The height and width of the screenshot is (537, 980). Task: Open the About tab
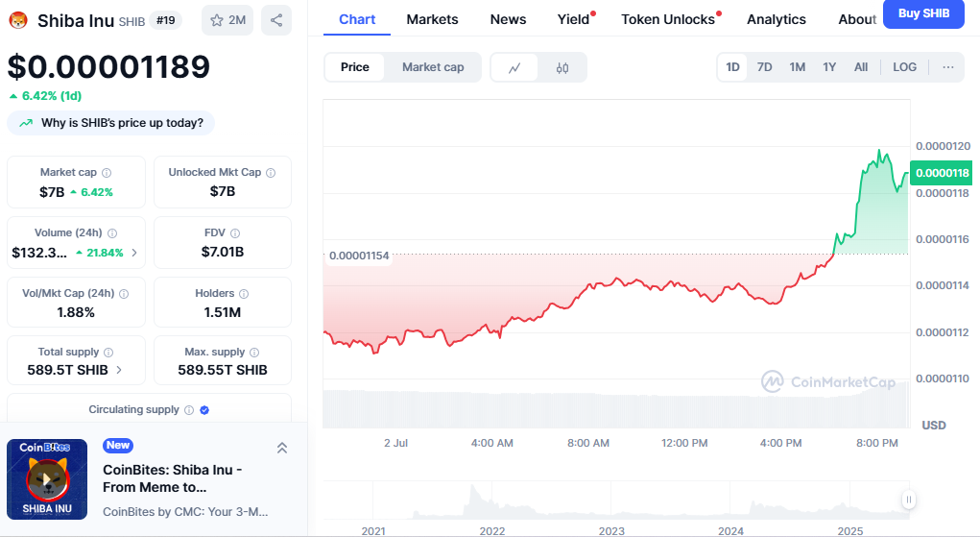point(857,19)
